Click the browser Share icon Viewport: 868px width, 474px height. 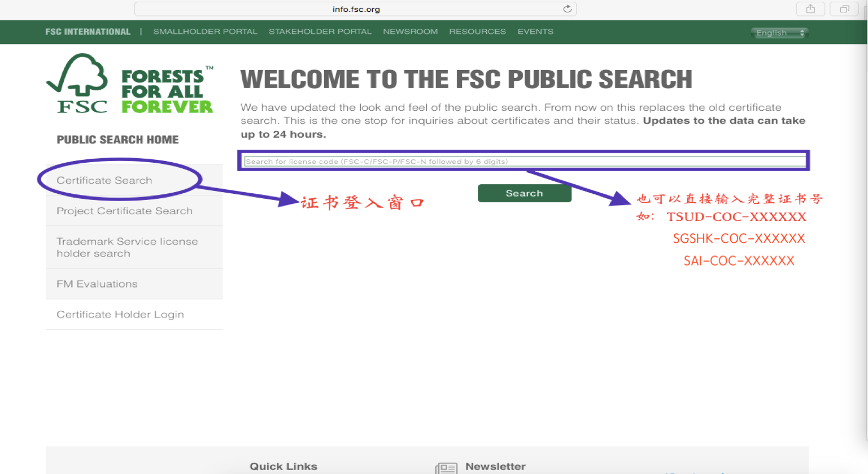[x=810, y=9]
